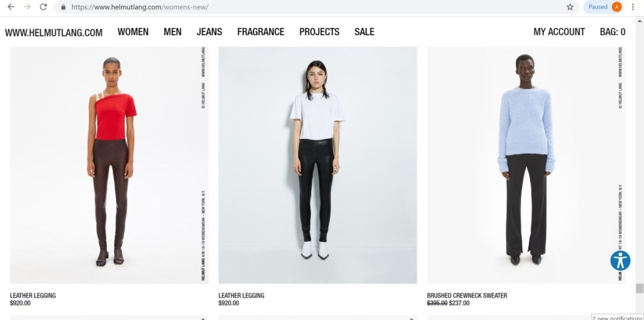644x320 pixels.
Task: Open Chrome's three-dot menu
Action: click(x=633, y=7)
